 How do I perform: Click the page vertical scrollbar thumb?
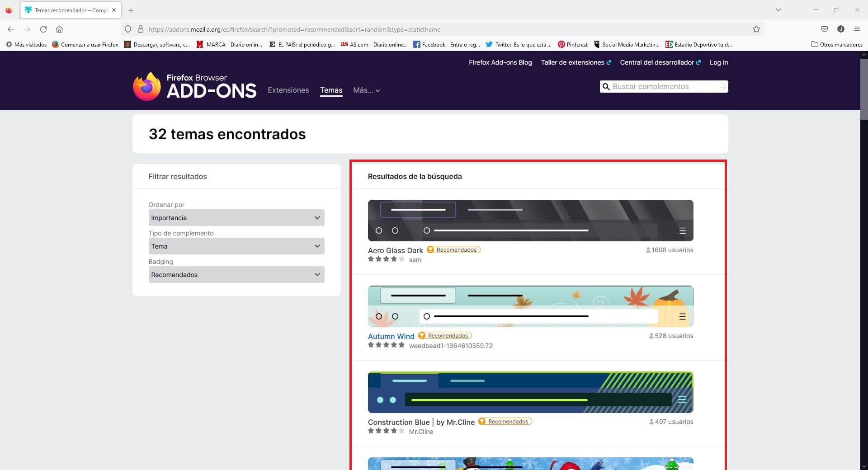click(x=864, y=89)
